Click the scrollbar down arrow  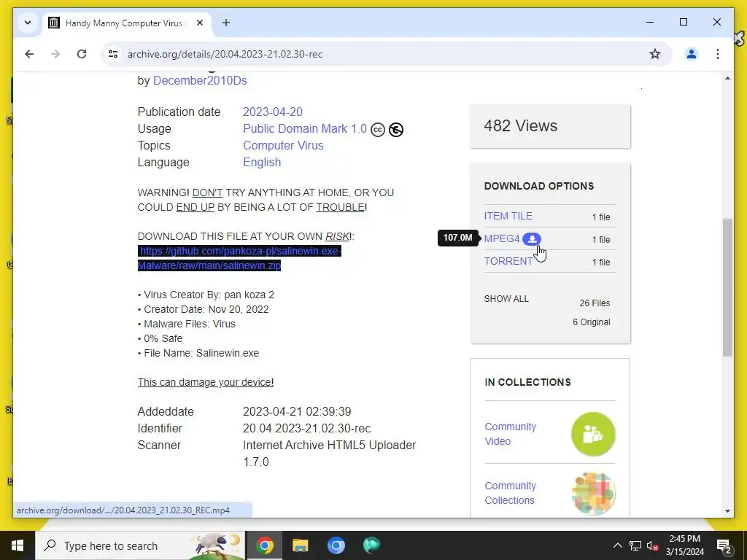727,511
